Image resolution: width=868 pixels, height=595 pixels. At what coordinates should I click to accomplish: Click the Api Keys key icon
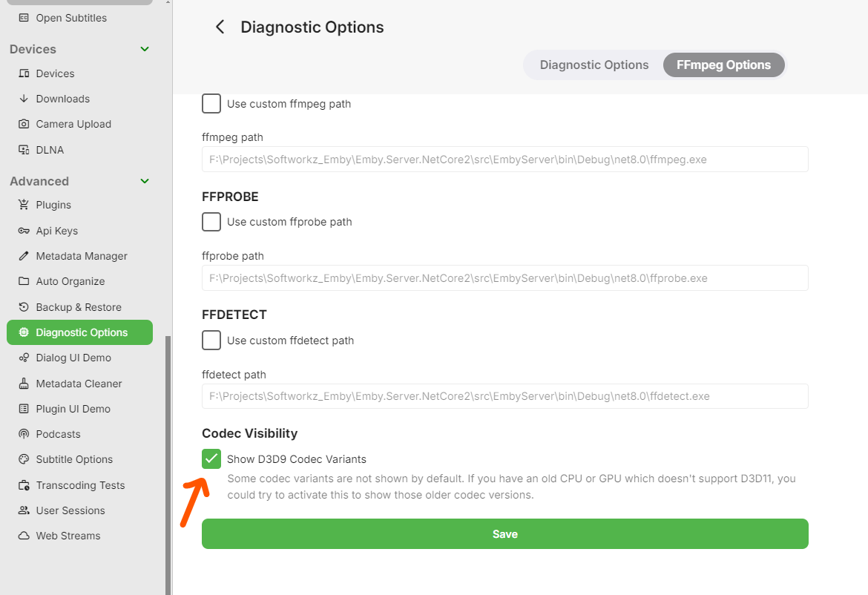pos(24,231)
